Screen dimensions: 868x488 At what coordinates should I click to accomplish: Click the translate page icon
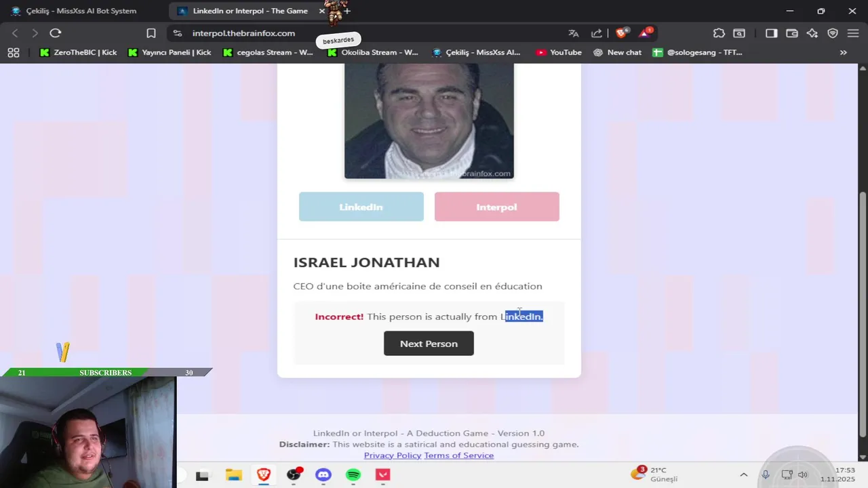[574, 33]
